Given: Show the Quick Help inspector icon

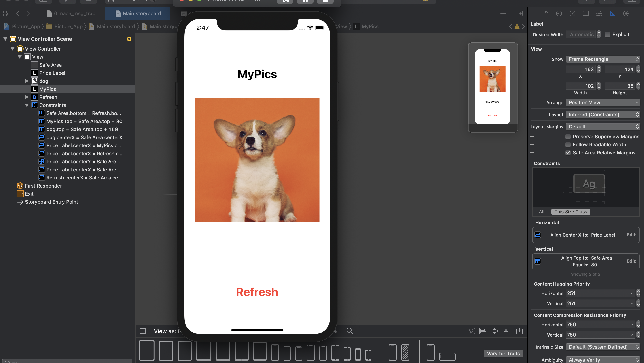Looking at the screenshot, I should [572, 13].
